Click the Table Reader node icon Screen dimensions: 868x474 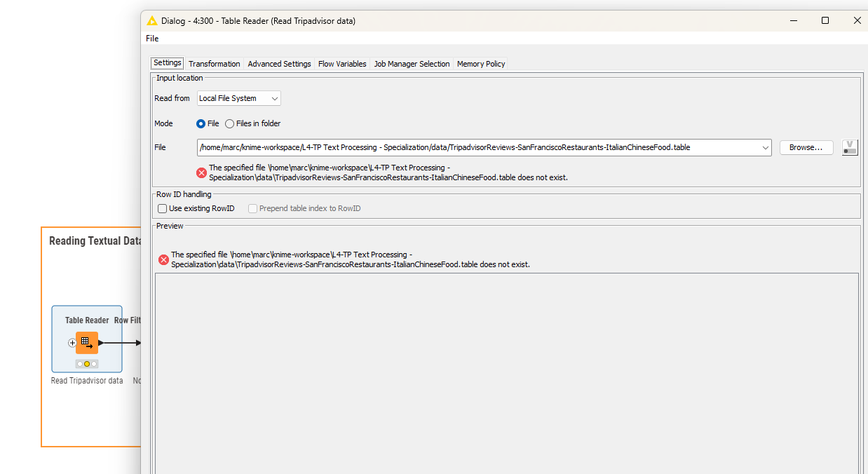click(86, 342)
